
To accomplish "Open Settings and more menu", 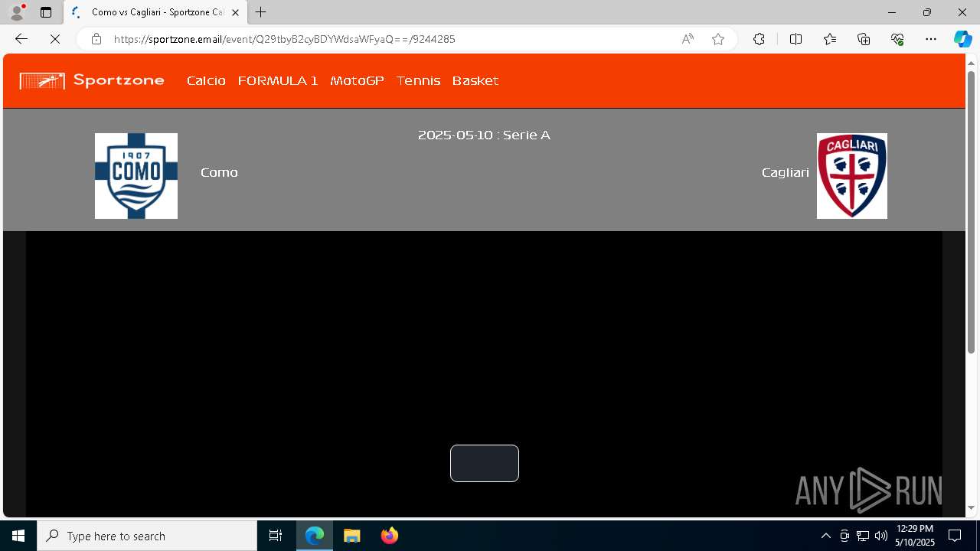I will [x=931, y=39].
